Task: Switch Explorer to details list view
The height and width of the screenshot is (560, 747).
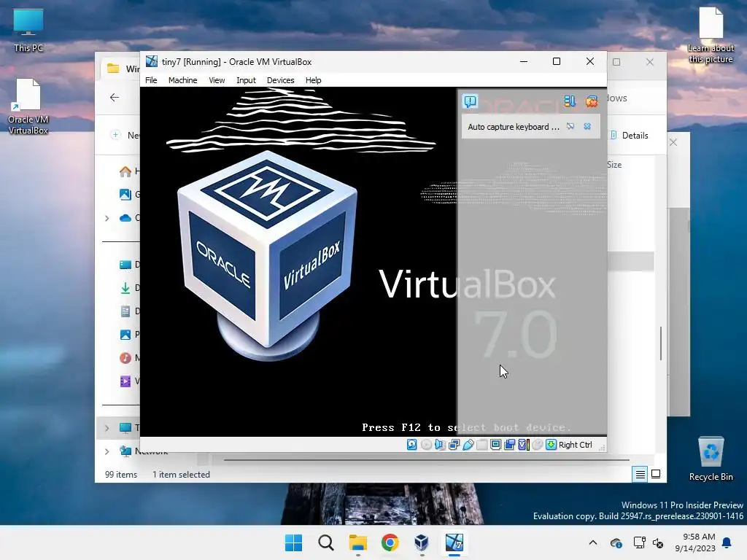Action: pos(640,474)
